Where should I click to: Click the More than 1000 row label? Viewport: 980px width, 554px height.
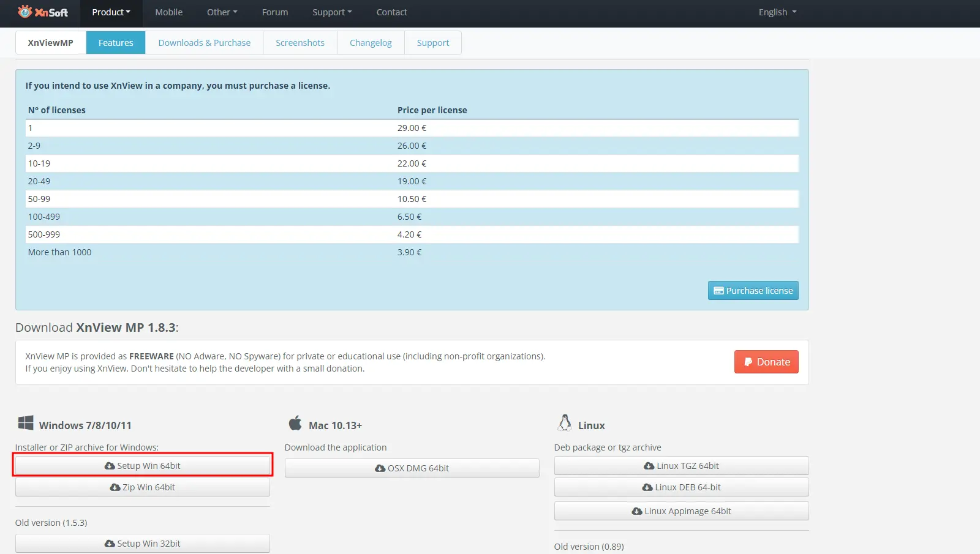(x=59, y=252)
